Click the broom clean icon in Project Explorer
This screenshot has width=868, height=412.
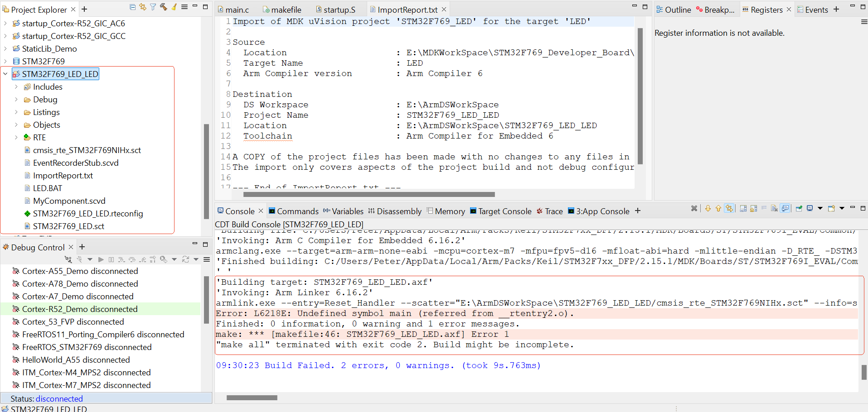(x=174, y=7)
